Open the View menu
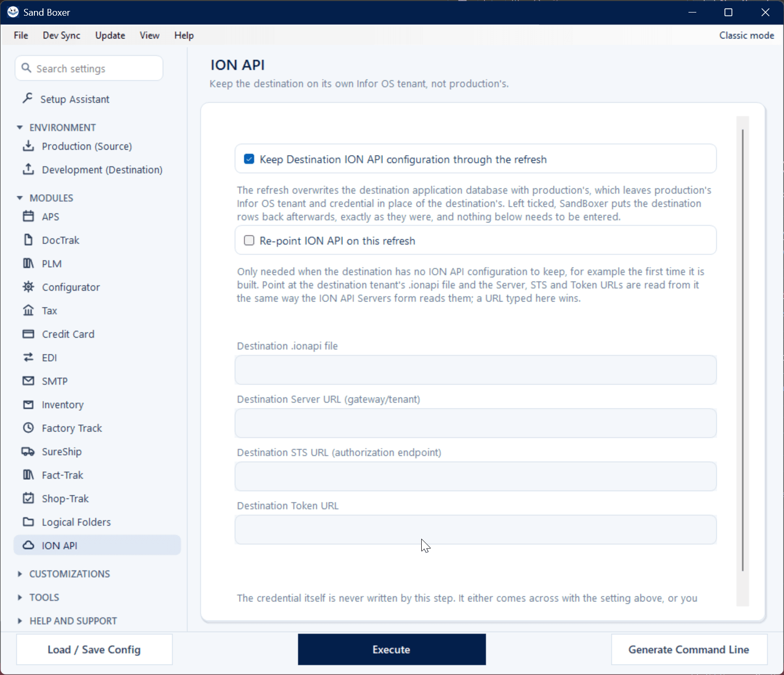 149,35
